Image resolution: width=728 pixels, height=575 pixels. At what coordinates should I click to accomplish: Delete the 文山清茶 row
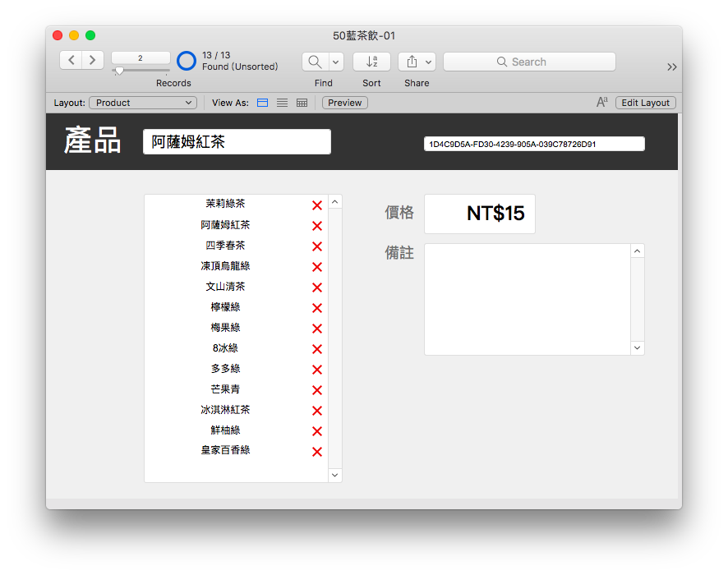click(x=317, y=287)
